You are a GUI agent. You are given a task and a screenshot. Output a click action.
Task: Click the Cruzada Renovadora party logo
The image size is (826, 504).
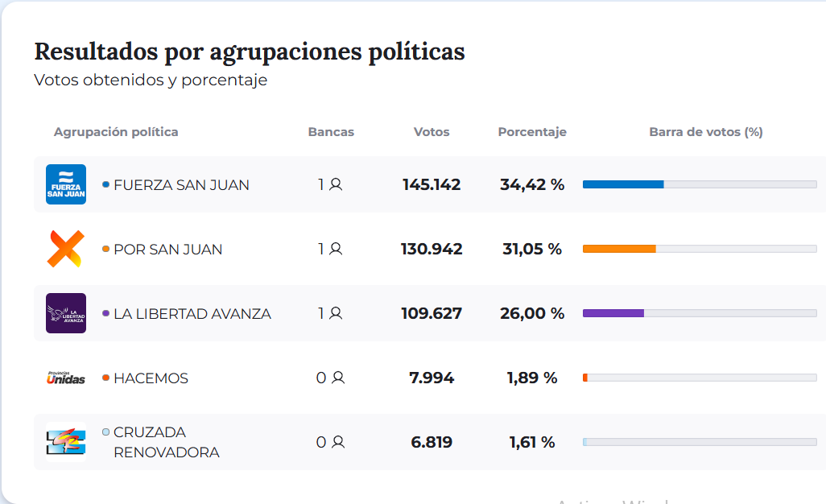pyautogui.click(x=66, y=441)
